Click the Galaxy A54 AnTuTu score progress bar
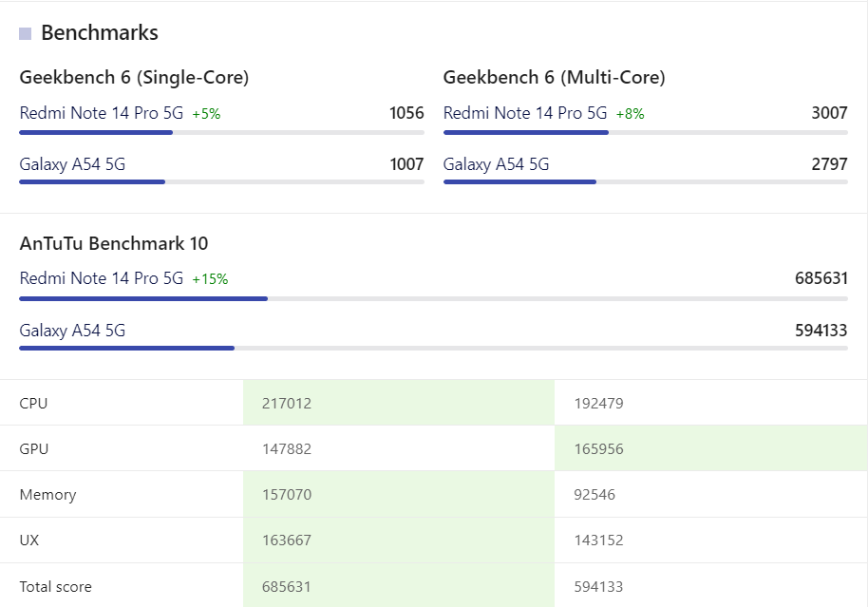This screenshot has height=607, width=868. 433,349
